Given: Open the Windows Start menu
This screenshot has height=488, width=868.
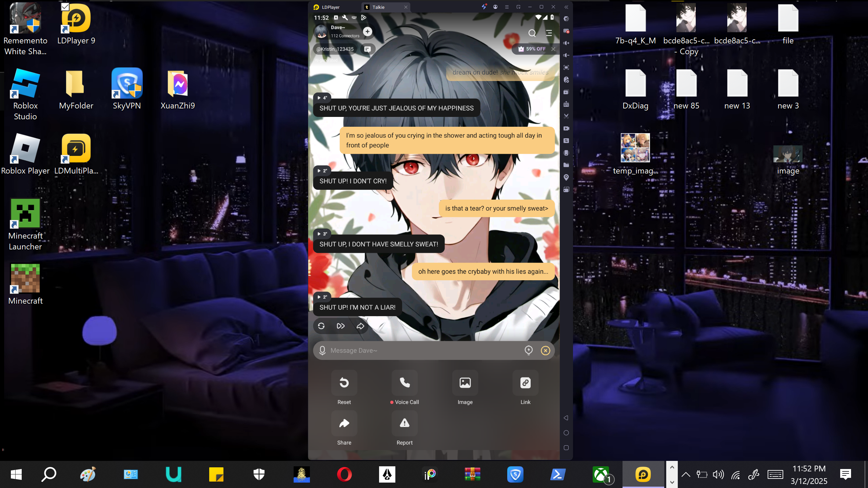Looking at the screenshot, I should click(x=16, y=474).
